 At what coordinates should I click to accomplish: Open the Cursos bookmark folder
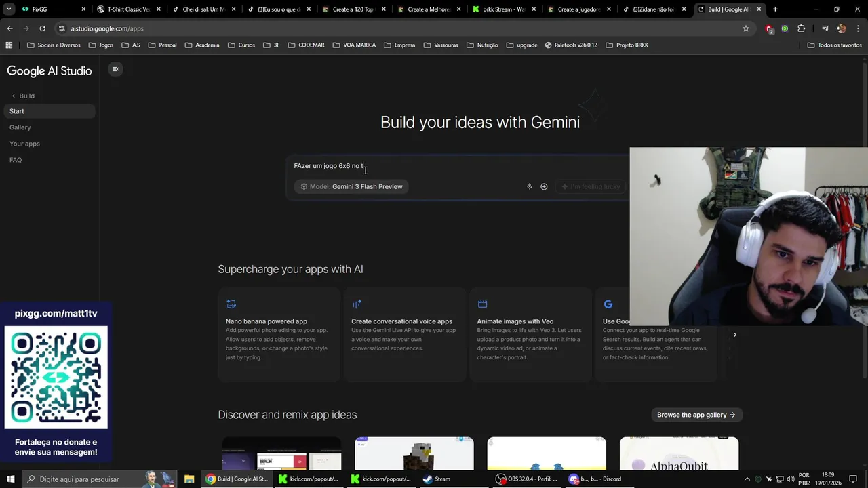[x=241, y=45]
